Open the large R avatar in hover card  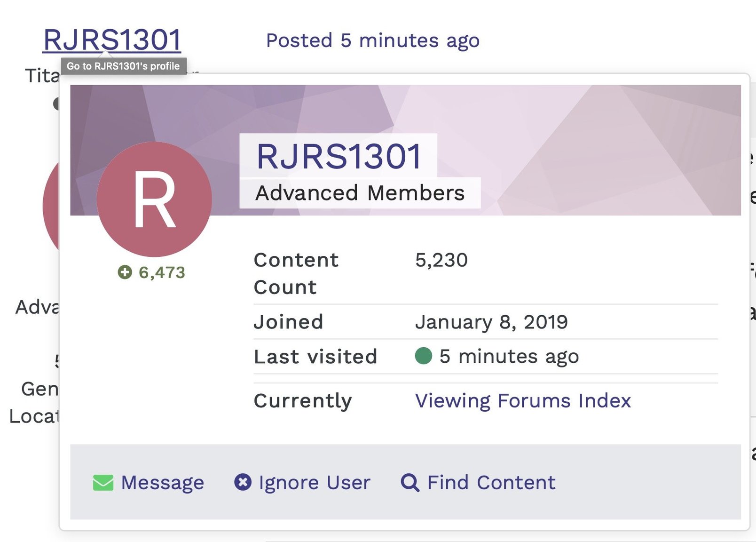click(x=154, y=199)
